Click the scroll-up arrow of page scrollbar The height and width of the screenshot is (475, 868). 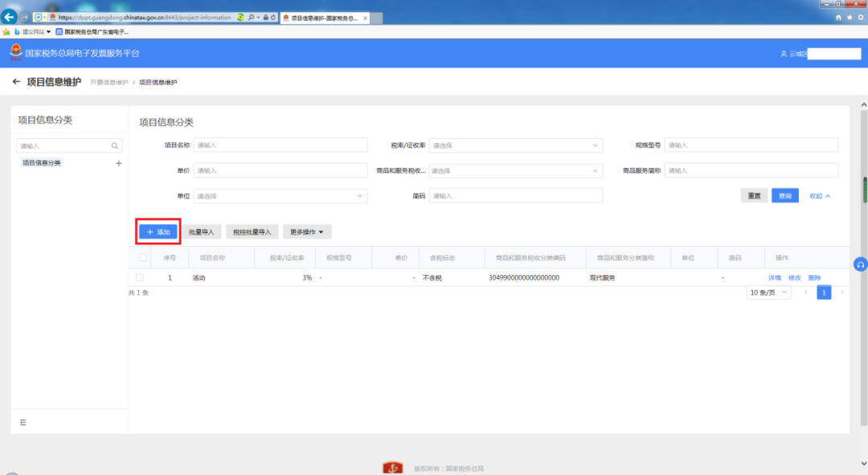863,104
